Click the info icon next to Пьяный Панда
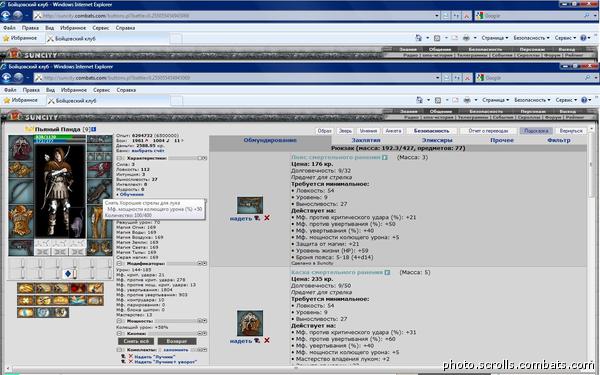The height and width of the screenshot is (375, 600). coord(94,129)
